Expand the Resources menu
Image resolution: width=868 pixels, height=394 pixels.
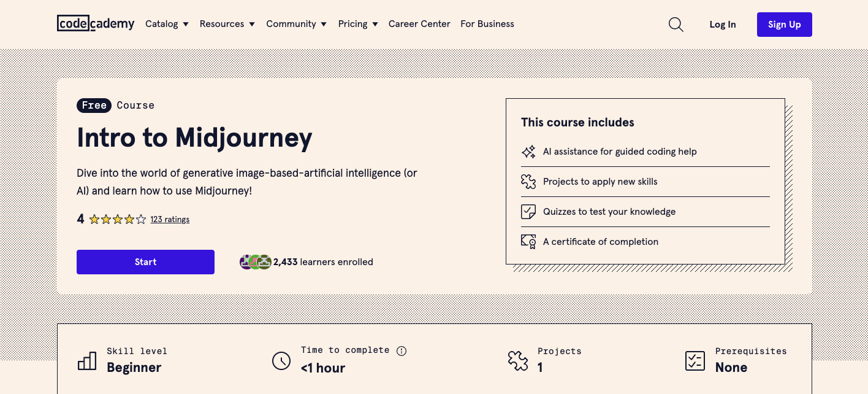pos(227,24)
